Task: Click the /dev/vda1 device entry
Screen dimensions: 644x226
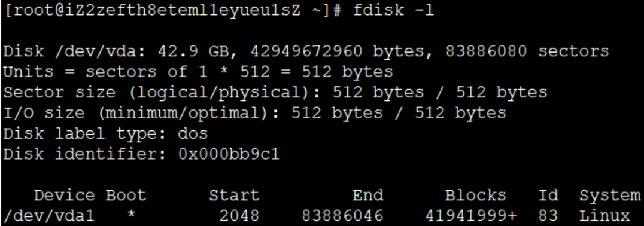Action: [x=49, y=215]
